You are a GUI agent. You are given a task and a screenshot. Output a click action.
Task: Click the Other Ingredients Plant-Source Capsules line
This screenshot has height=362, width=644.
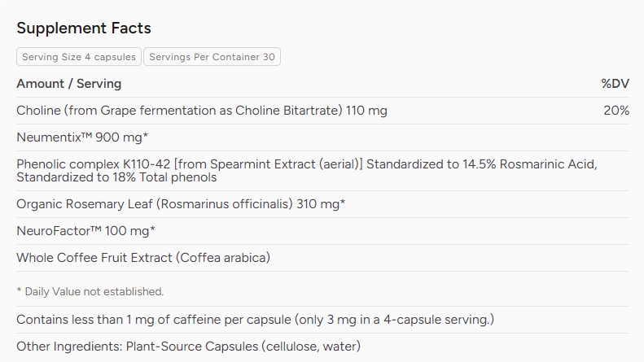click(x=189, y=347)
